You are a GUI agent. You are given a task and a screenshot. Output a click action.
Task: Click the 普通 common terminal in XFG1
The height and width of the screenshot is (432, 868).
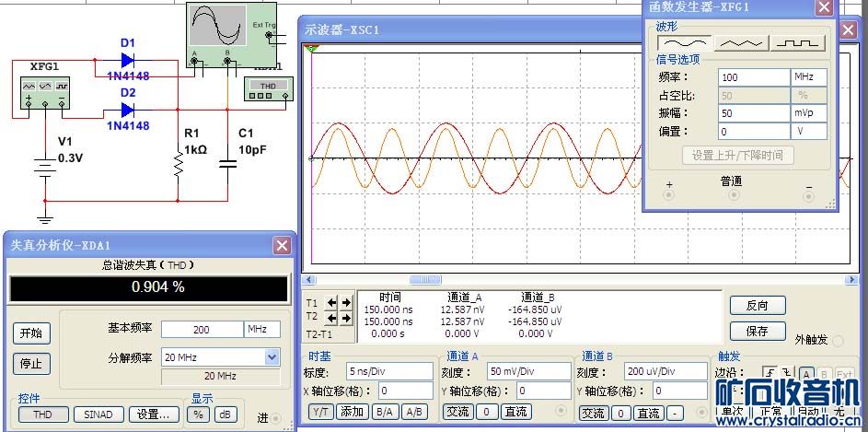734,195
